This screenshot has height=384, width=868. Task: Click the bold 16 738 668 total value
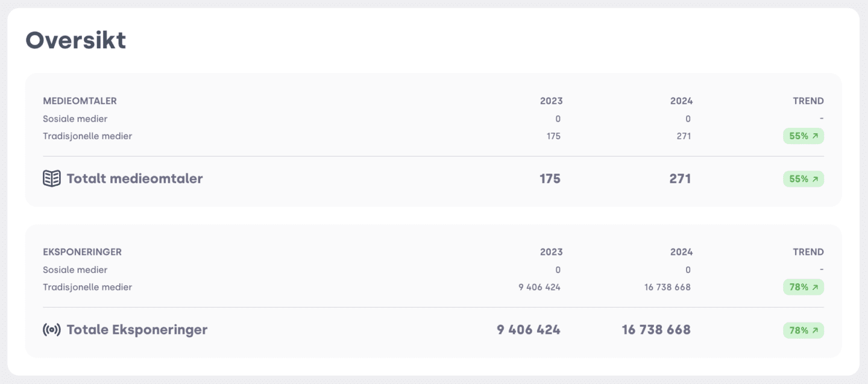pyautogui.click(x=656, y=330)
